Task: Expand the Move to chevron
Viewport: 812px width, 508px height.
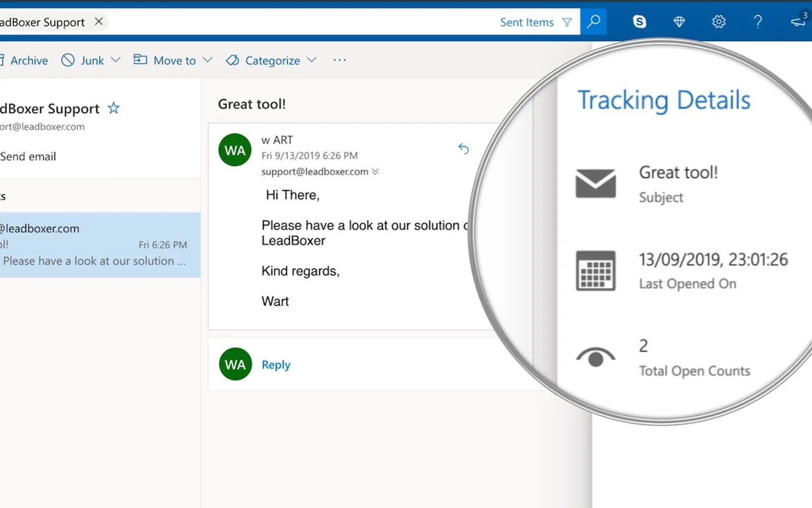Action: pos(208,60)
